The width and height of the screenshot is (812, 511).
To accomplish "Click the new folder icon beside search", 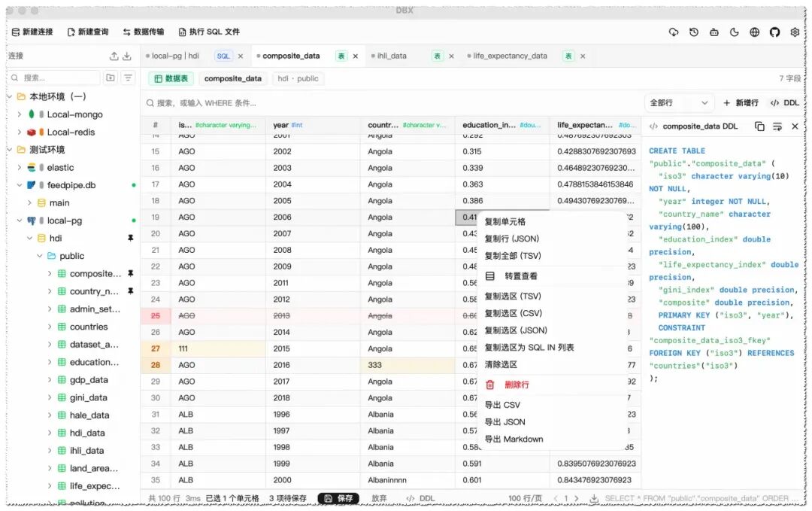I will click(x=111, y=78).
